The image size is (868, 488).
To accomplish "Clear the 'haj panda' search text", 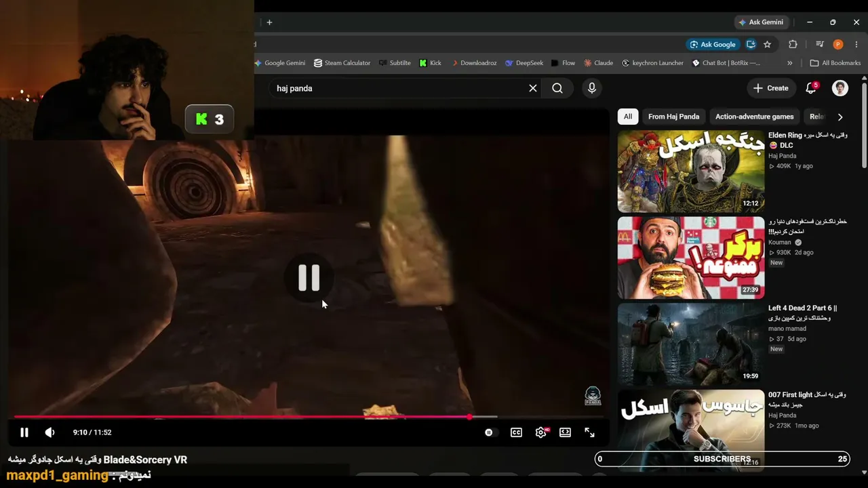I will tap(533, 88).
